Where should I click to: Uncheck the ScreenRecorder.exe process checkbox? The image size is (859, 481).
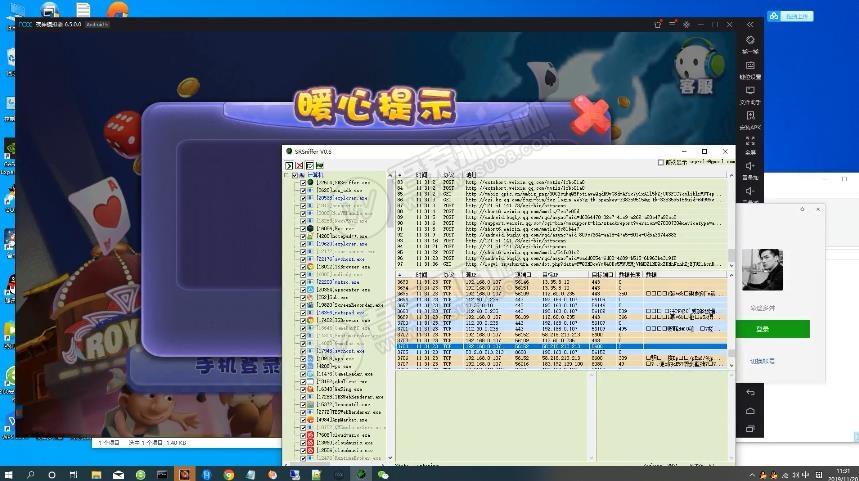(x=302, y=305)
